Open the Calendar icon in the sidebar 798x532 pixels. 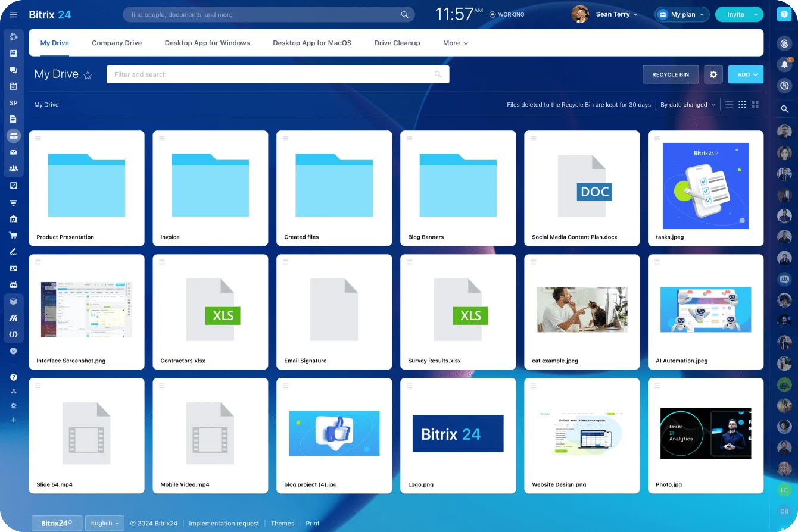[x=13, y=86]
